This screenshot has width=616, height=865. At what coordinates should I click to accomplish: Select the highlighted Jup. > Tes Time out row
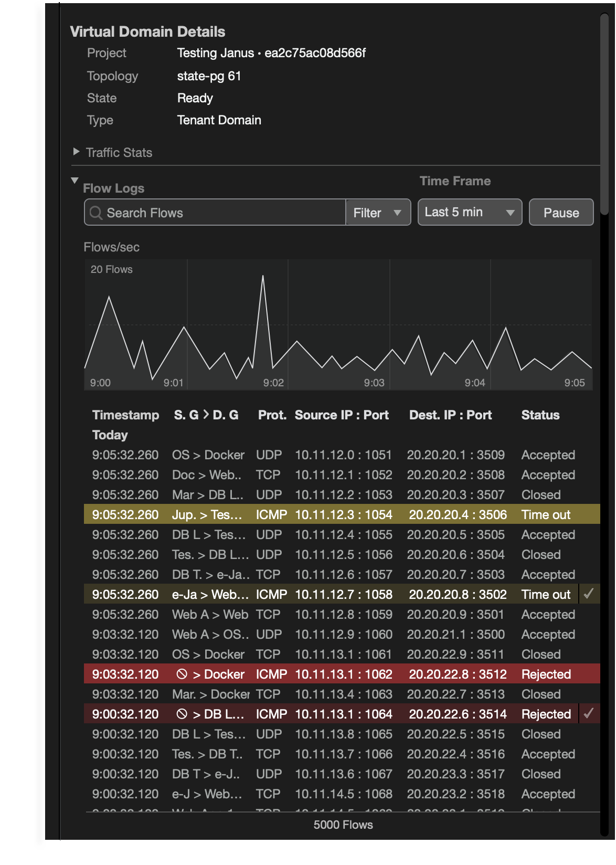point(341,514)
